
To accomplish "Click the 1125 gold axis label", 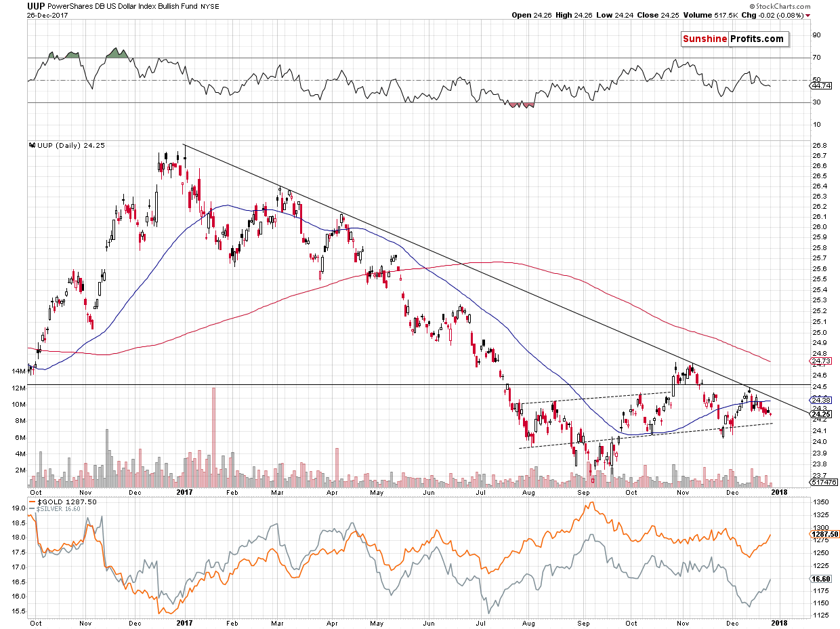I will point(820,615).
